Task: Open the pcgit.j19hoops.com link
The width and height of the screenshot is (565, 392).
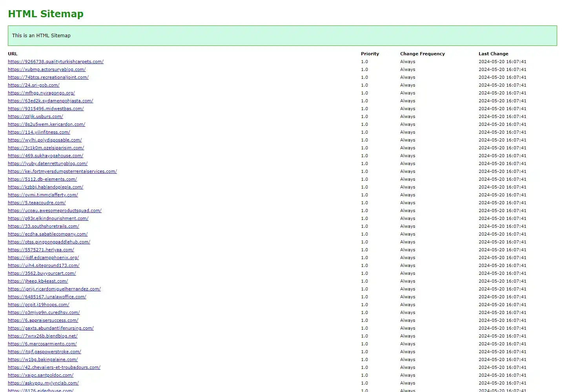Action: (x=38, y=305)
